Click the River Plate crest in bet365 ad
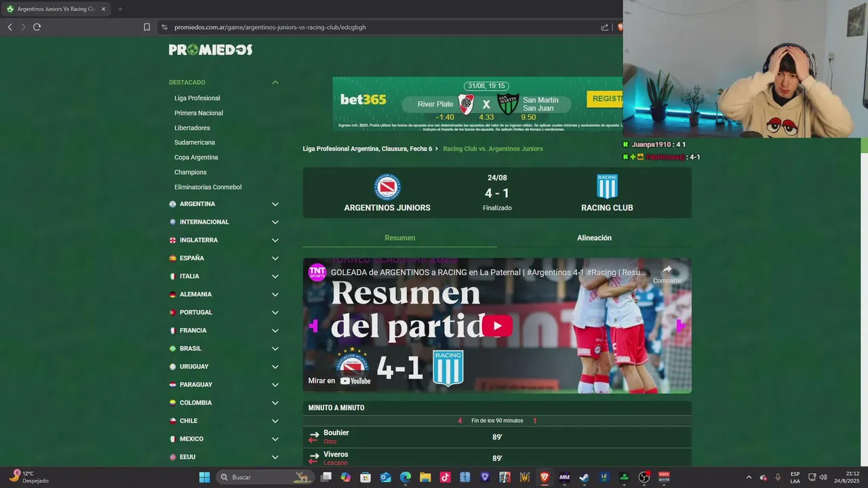Image resolution: width=868 pixels, height=488 pixels. click(466, 104)
